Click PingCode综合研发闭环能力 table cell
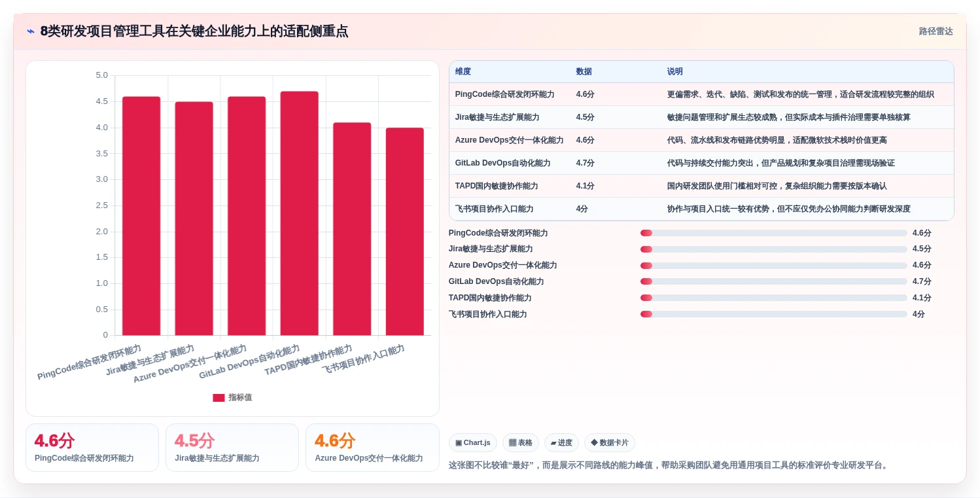 point(504,94)
